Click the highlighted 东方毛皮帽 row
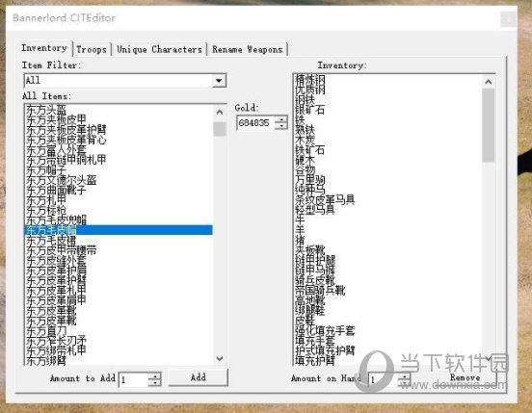This screenshot has width=532, height=413. click(x=119, y=230)
